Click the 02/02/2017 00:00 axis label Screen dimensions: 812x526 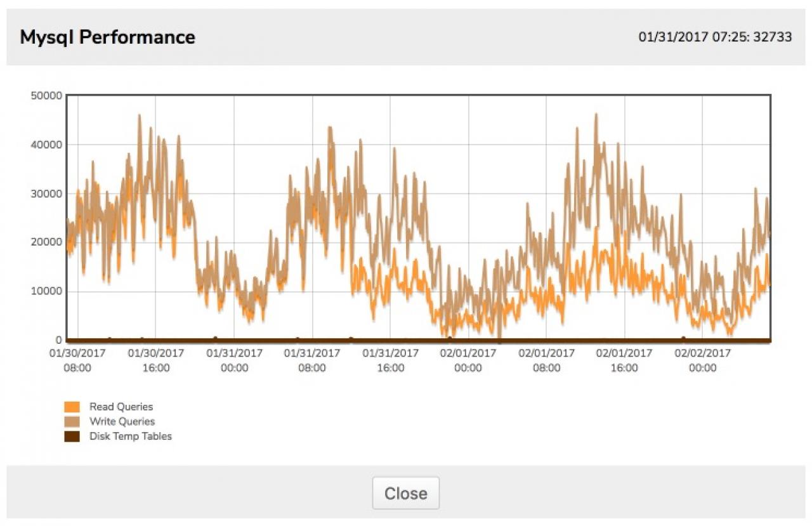[702, 360]
